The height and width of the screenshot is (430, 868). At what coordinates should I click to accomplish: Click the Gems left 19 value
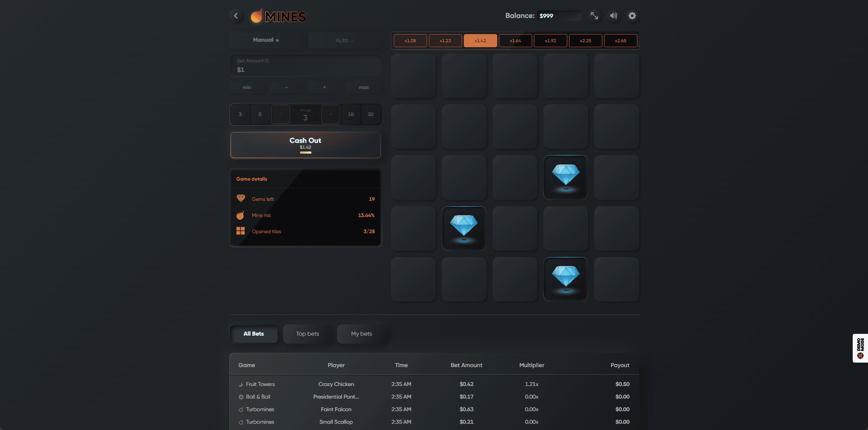pos(372,199)
